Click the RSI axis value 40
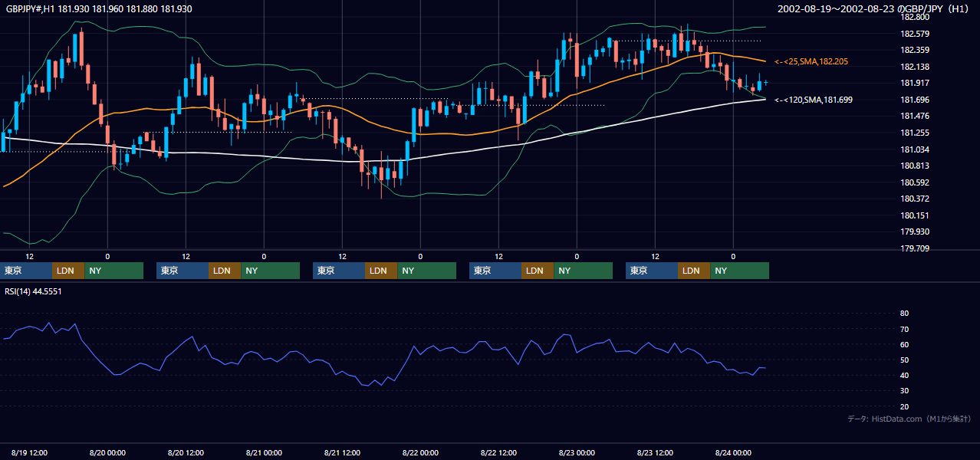This screenshot has height=460, width=980. pos(904,375)
